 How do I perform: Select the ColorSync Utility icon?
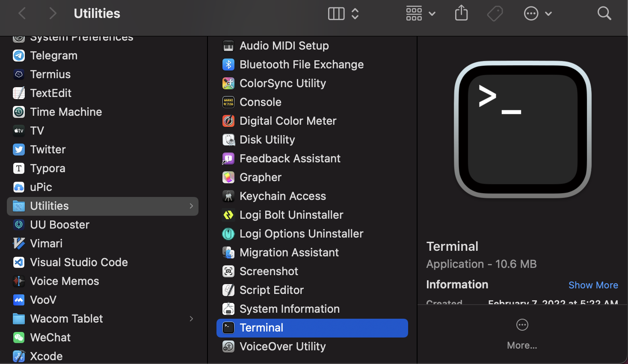[x=228, y=83]
